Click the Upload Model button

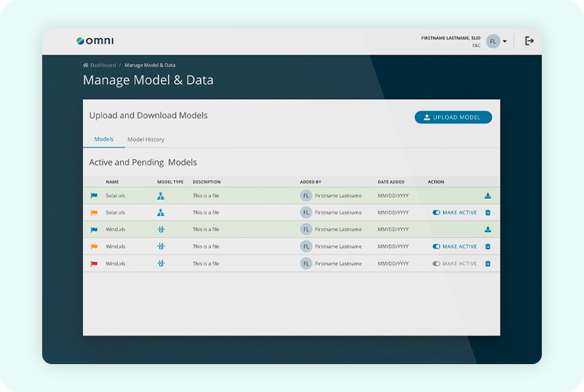click(453, 117)
